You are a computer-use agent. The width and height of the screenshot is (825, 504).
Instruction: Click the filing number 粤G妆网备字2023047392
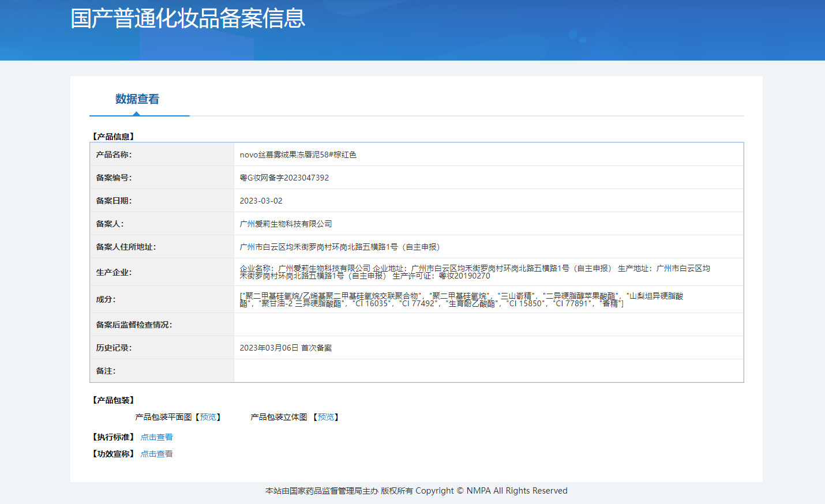[284, 178]
